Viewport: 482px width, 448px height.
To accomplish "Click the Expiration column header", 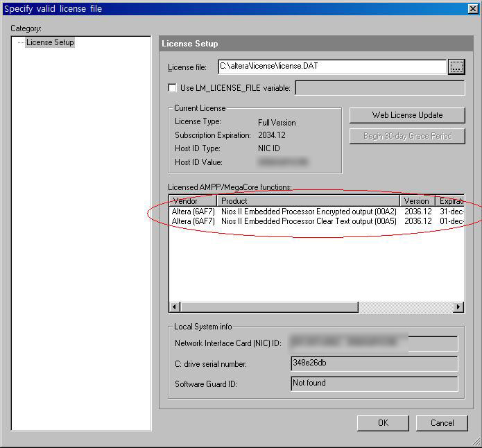I will 451,200.
